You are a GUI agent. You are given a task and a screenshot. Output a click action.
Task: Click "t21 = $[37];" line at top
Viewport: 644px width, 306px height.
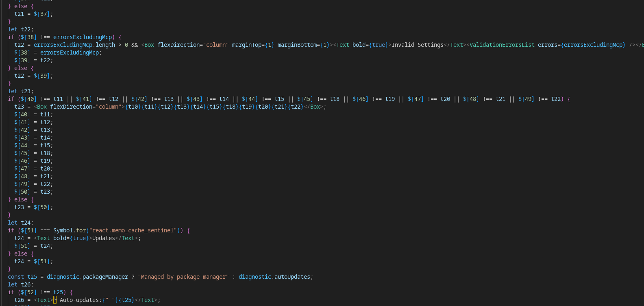coord(33,14)
